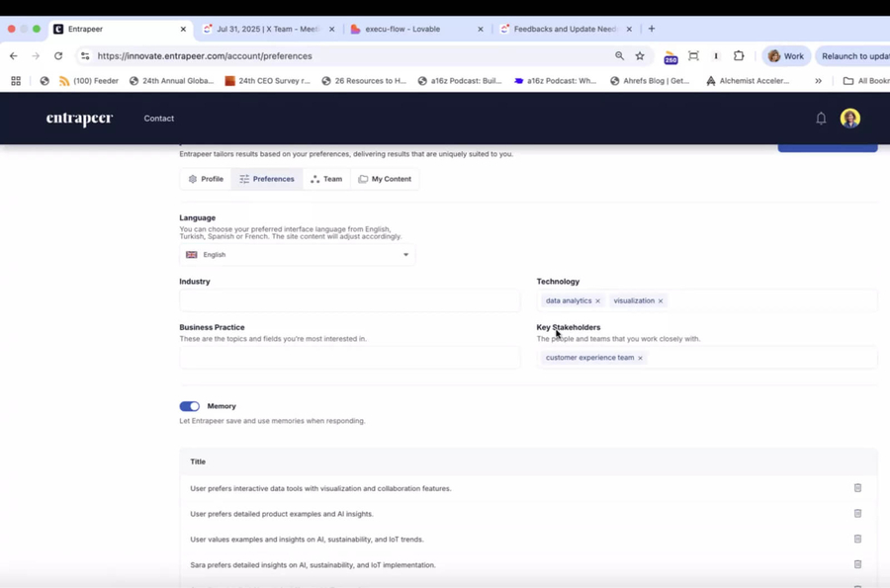Image resolution: width=890 pixels, height=588 pixels.
Task: Remove the data analytics tag
Action: [597, 301]
